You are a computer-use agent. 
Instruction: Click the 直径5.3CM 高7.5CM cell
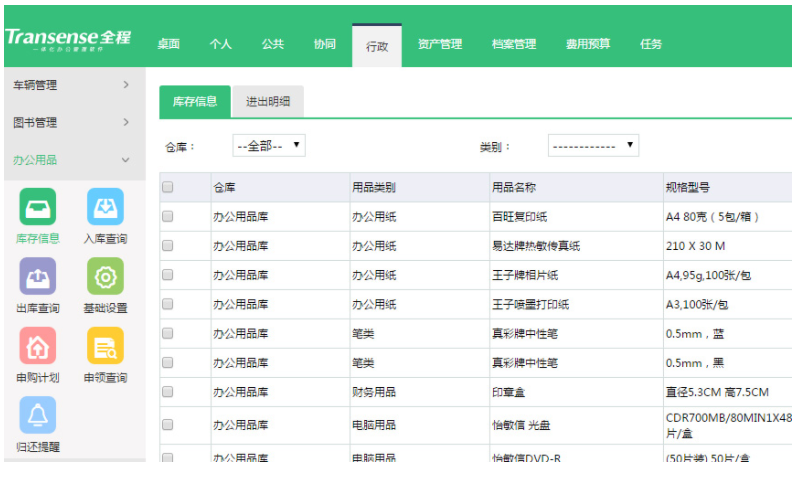(x=728, y=392)
